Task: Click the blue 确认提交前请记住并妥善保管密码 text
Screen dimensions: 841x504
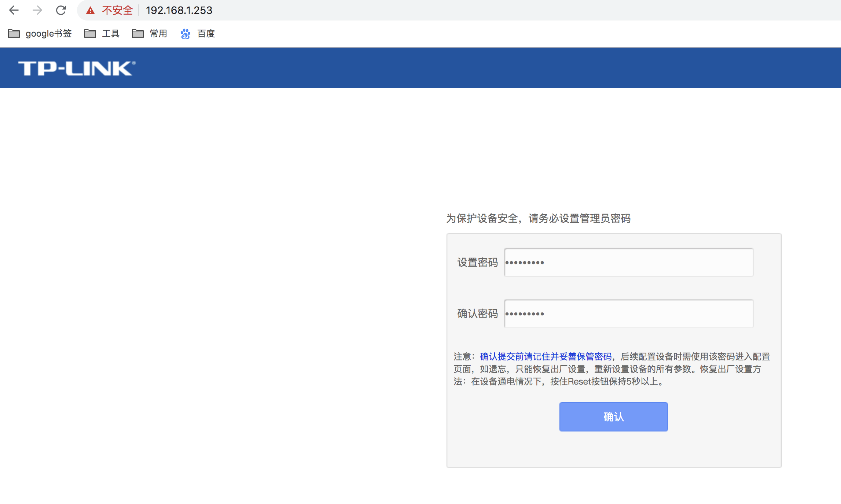Action: pos(546,356)
